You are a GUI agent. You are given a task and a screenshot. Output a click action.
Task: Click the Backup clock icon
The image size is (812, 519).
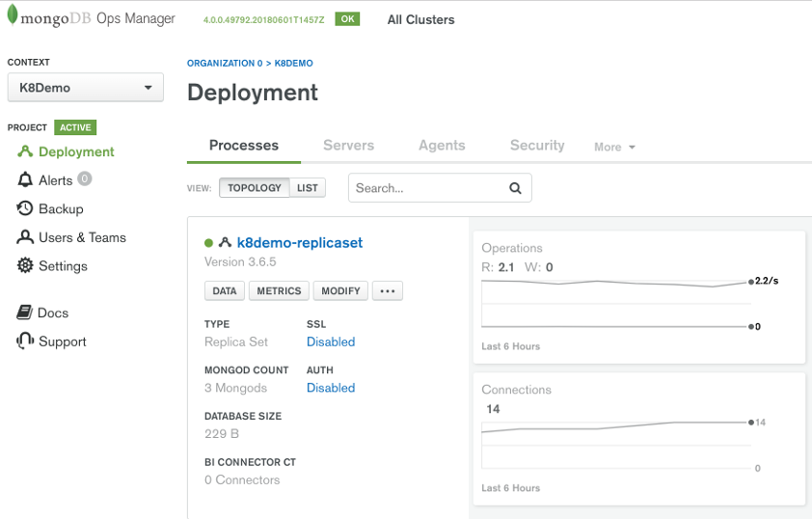click(x=25, y=208)
